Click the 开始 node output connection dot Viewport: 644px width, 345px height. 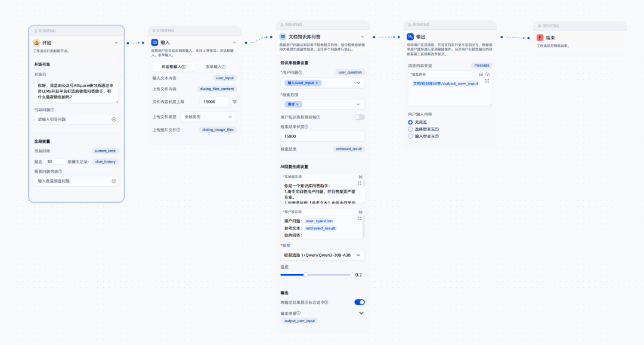128,43
